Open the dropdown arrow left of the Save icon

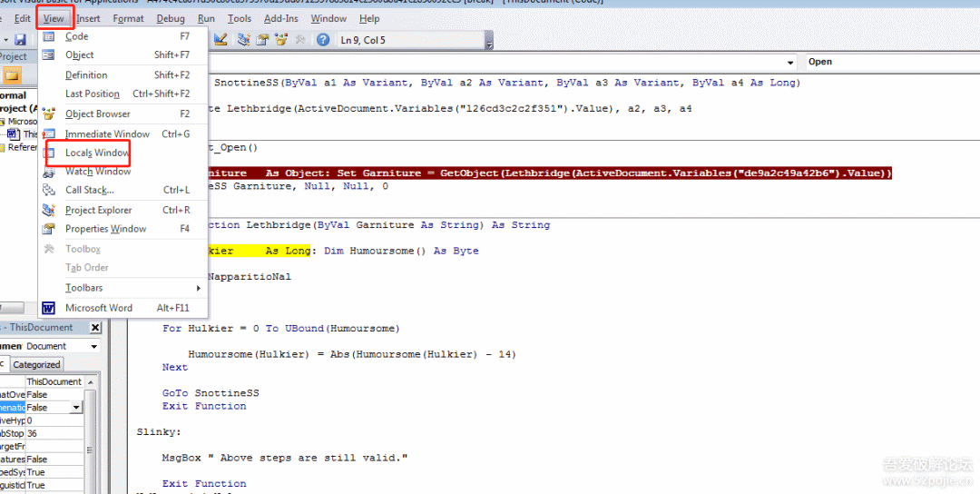tap(5, 40)
